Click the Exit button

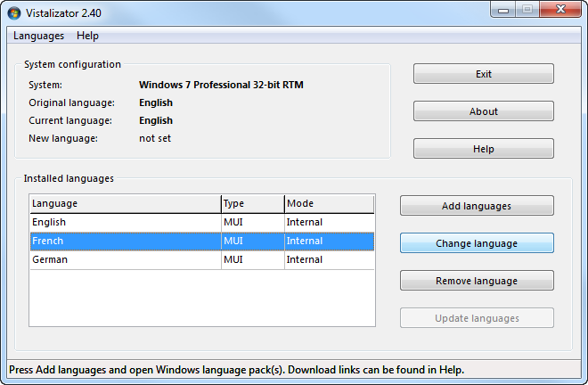point(484,74)
